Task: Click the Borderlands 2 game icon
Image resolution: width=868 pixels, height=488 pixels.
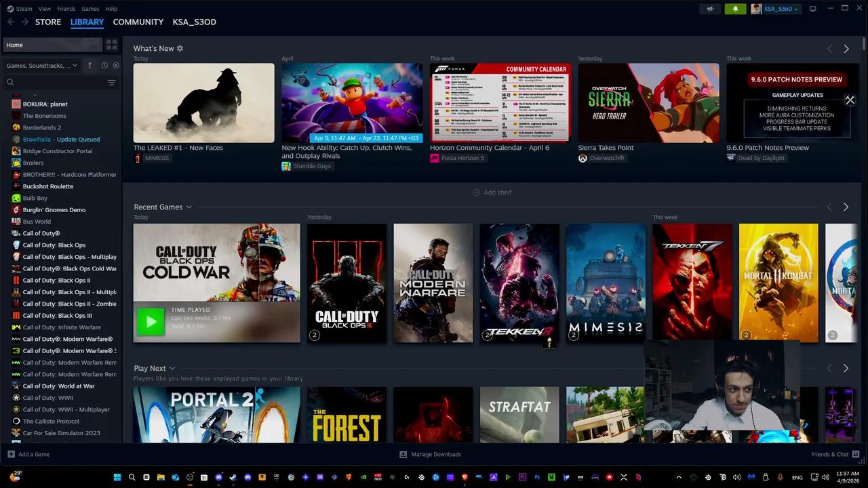Action: click(16, 127)
